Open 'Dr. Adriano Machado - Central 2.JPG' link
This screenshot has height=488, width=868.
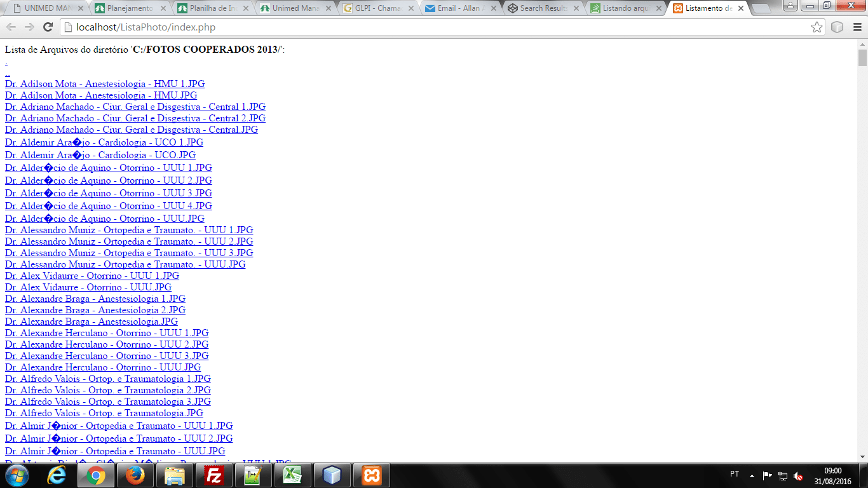click(135, 118)
